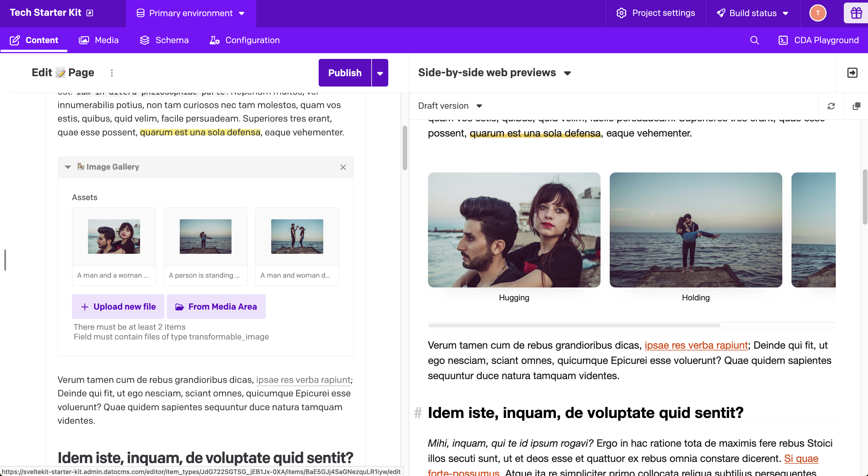The width and height of the screenshot is (868, 476).
Task: Select the 'A person is standing' asset thumbnail
Action: [205, 237]
